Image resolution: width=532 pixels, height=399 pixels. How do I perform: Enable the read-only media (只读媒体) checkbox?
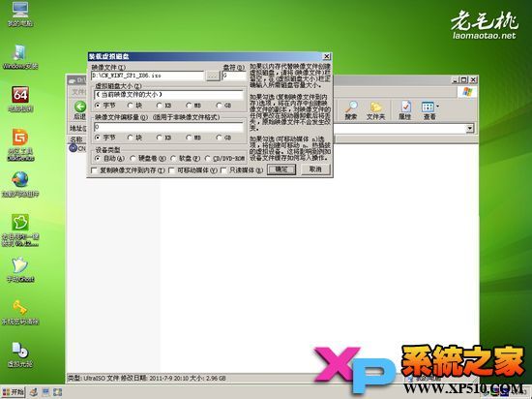(223, 170)
